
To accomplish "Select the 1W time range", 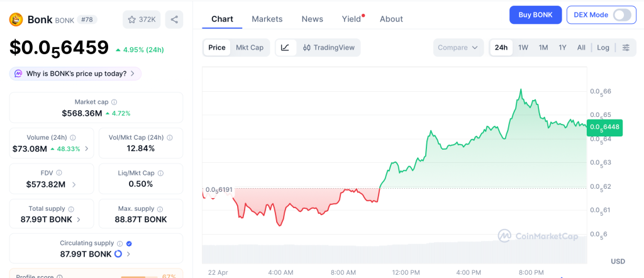I will point(523,47).
